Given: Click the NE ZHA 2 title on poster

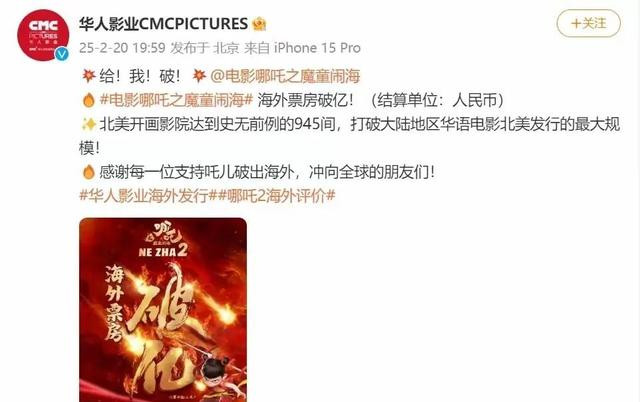Looking at the screenshot, I should (x=163, y=251).
